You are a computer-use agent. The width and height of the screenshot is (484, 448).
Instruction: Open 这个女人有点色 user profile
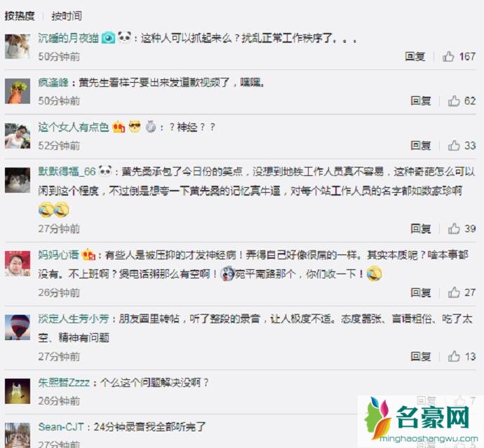click(x=74, y=127)
